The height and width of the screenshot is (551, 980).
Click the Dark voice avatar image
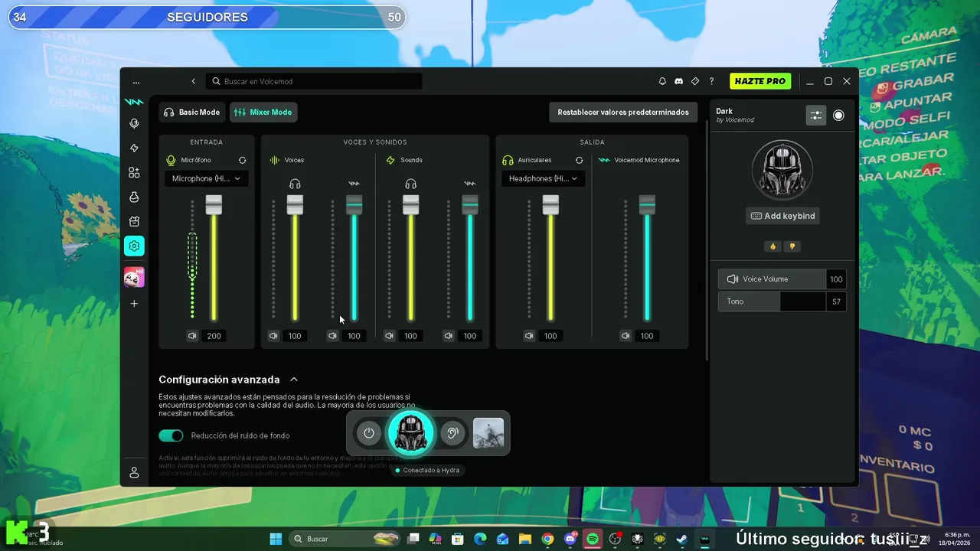coord(782,170)
